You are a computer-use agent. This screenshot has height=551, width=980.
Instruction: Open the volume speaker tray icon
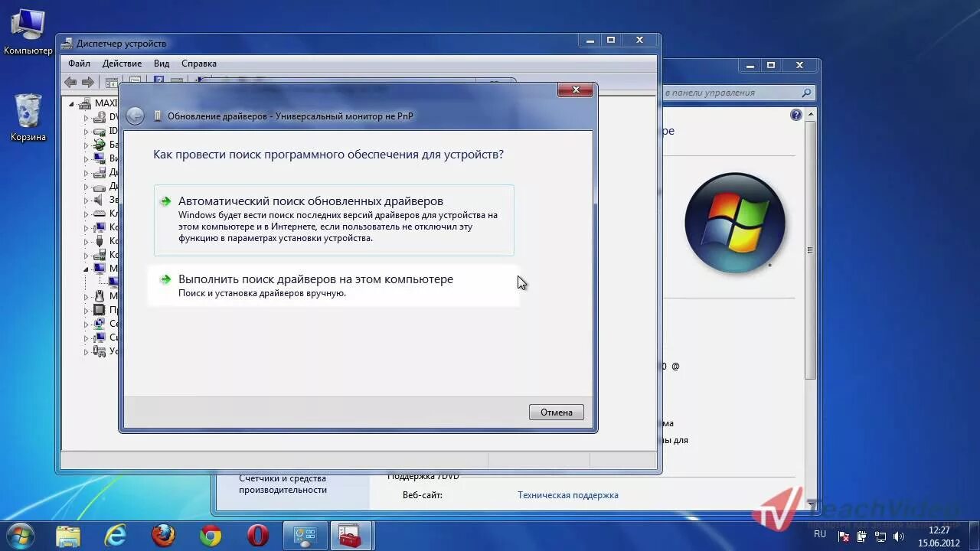click(x=899, y=536)
